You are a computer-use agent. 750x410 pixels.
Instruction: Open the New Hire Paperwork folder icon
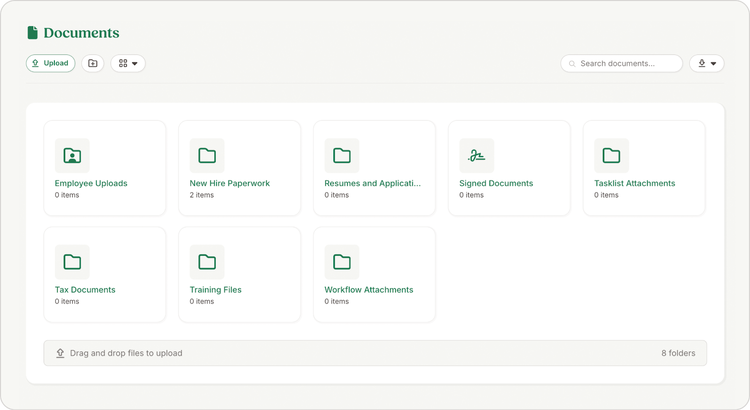coord(207,155)
